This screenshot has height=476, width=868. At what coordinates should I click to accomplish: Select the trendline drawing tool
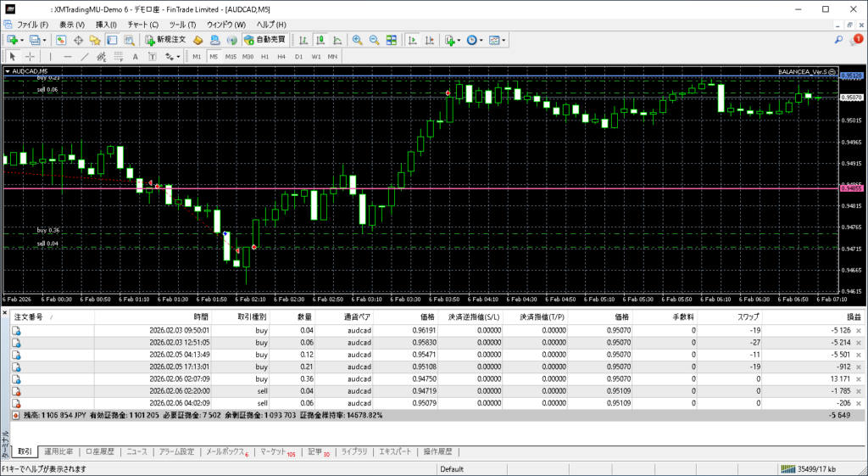[85, 57]
